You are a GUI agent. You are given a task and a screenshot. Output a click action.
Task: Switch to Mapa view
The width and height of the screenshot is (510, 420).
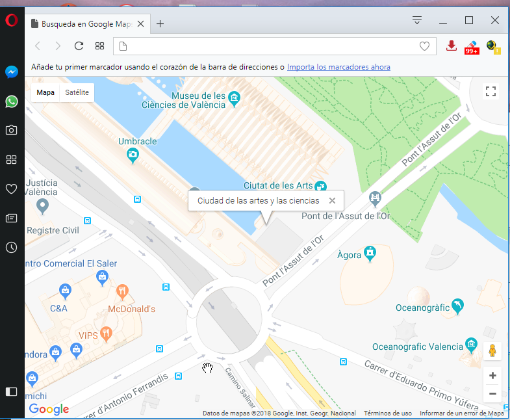coord(45,92)
